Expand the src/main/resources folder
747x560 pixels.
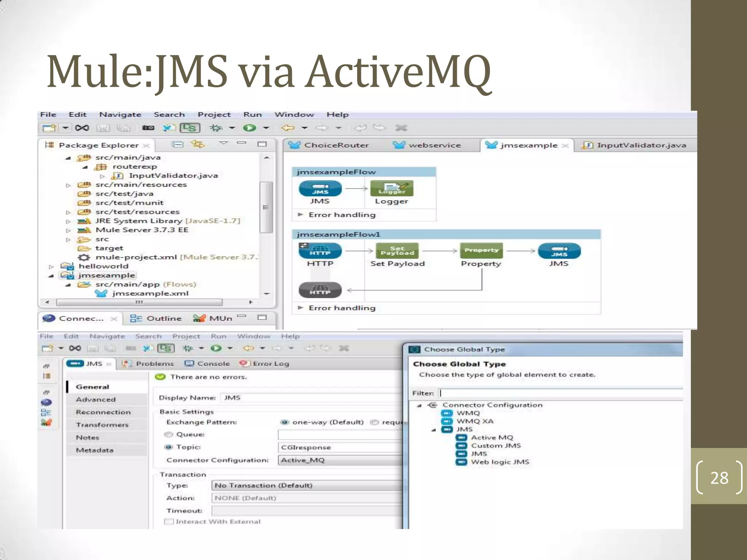[68, 185]
